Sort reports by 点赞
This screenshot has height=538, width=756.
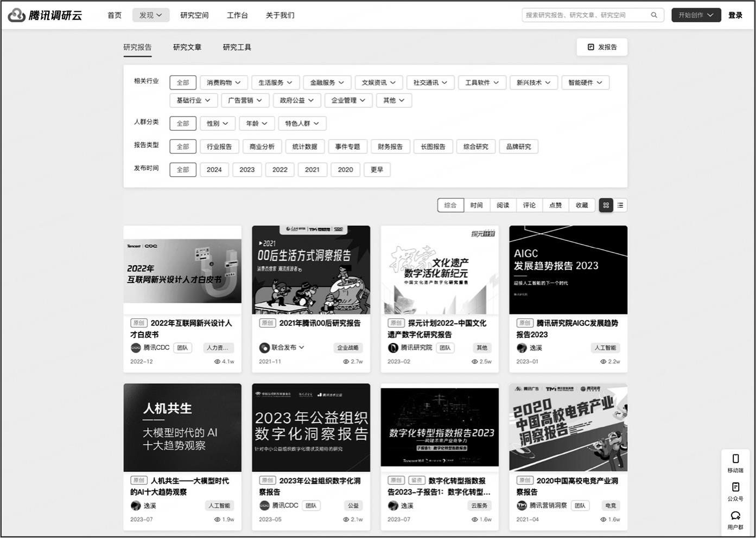[556, 205]
